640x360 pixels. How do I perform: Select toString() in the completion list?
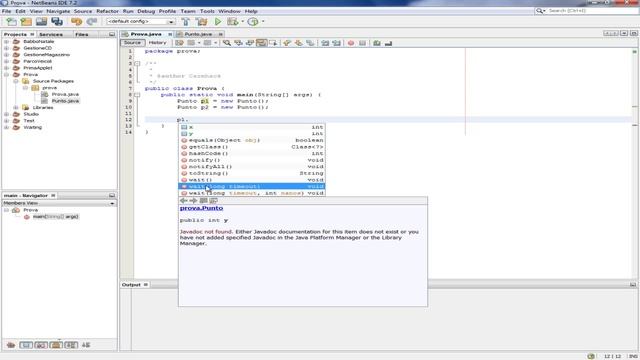pyautogui.click(x=252, y=173)
